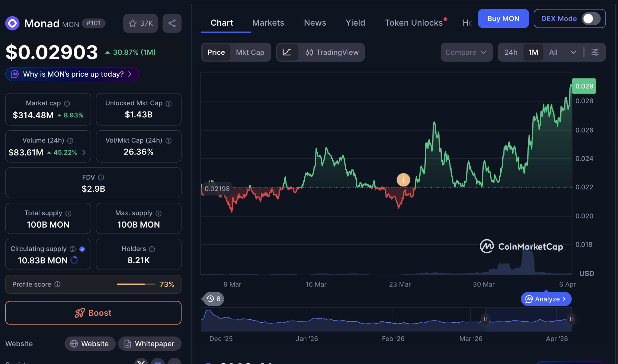Click the history icon labeled 6
Viewport: 618px width, 364px height.
click(x=213, y=299)
